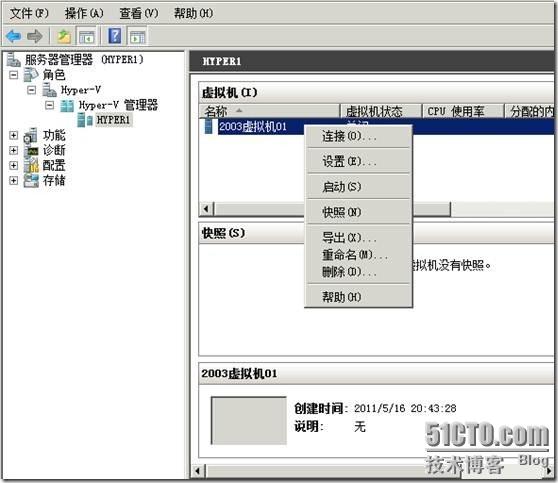Click the Hyper-V server icon in tree
This screenshot has width=558, height=483.
point(49,90)
